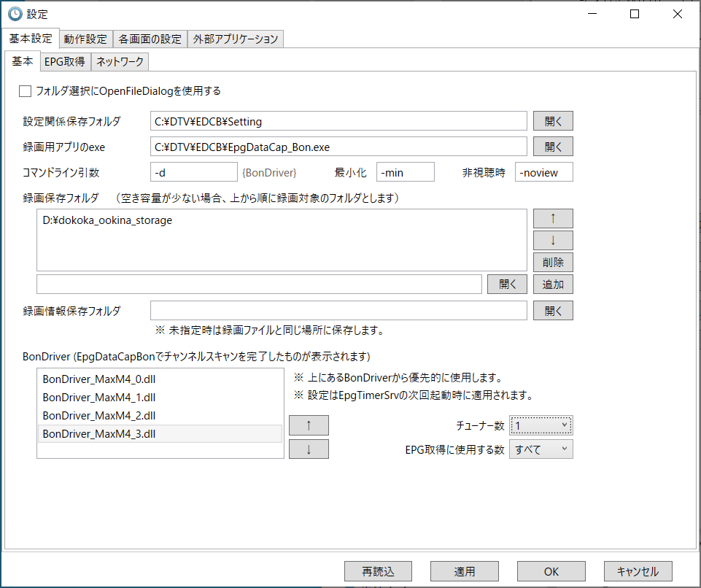701x588 pixels.
Task: Click 削除 to remove the selected folder
Action: coord(552,262)
